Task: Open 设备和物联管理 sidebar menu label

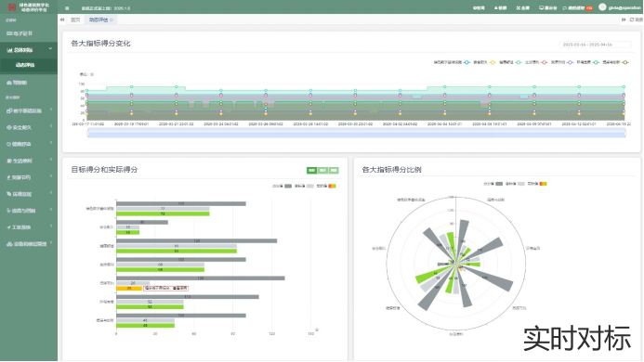Action: [30, 244]
